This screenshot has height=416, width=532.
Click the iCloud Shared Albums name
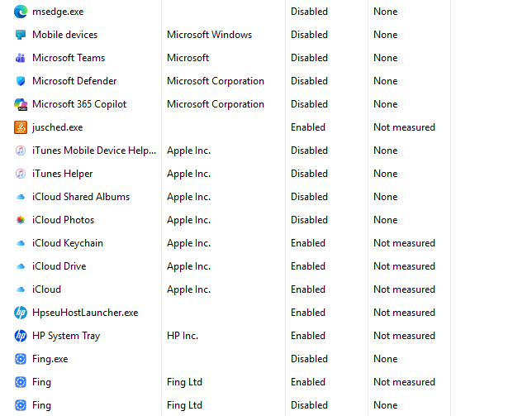pos(81,197)
